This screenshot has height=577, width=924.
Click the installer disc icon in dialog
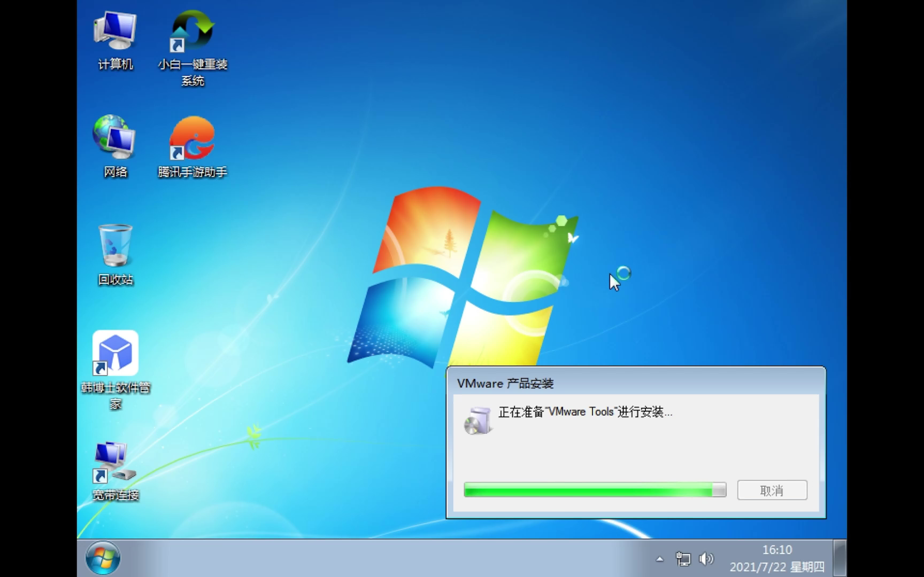point(478,421)
